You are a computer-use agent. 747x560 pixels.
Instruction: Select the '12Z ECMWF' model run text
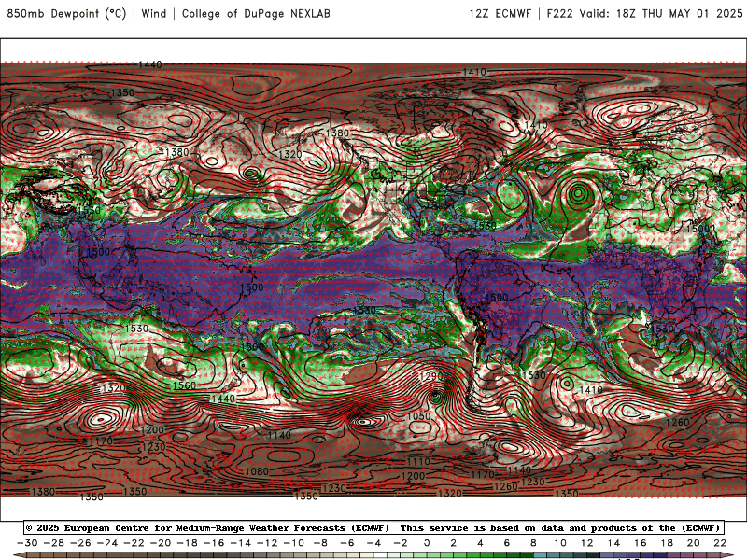pos(500,14)
